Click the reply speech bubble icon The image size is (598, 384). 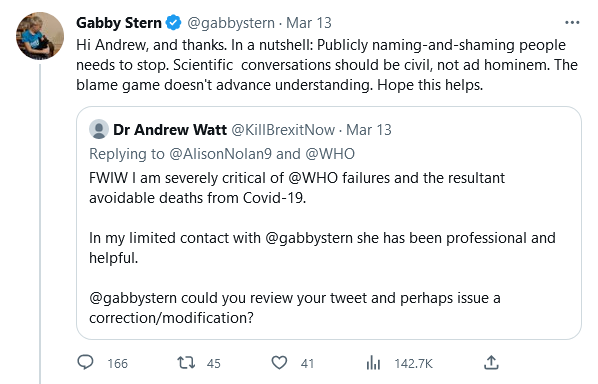point(85,362)
